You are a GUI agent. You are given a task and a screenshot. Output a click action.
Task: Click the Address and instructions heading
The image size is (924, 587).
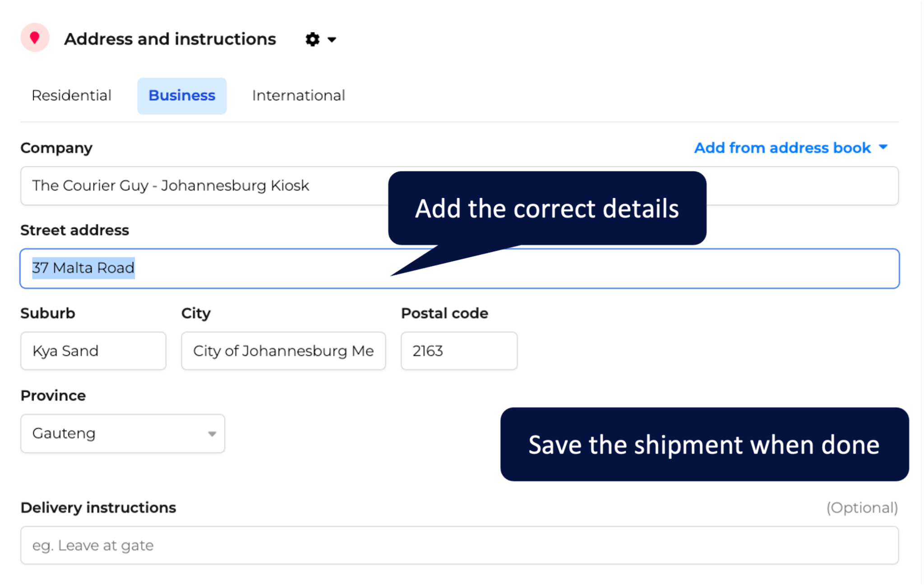click(x=170, y=39)
